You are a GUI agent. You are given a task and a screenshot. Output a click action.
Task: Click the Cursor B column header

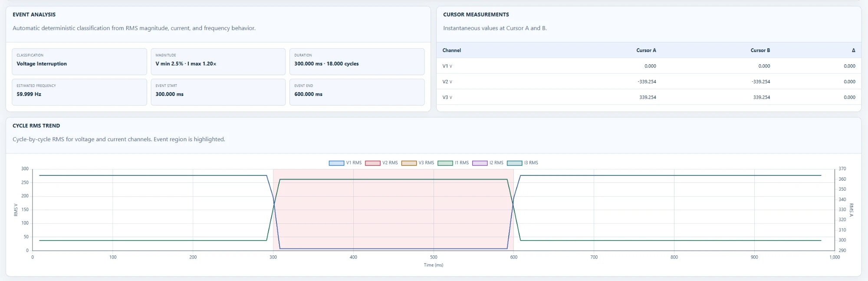tap(760, 50)
